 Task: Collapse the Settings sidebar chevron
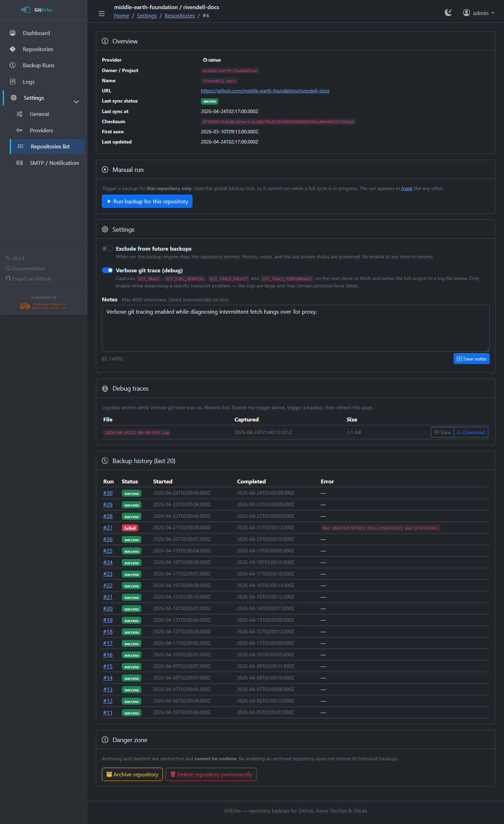coord(76,102)
